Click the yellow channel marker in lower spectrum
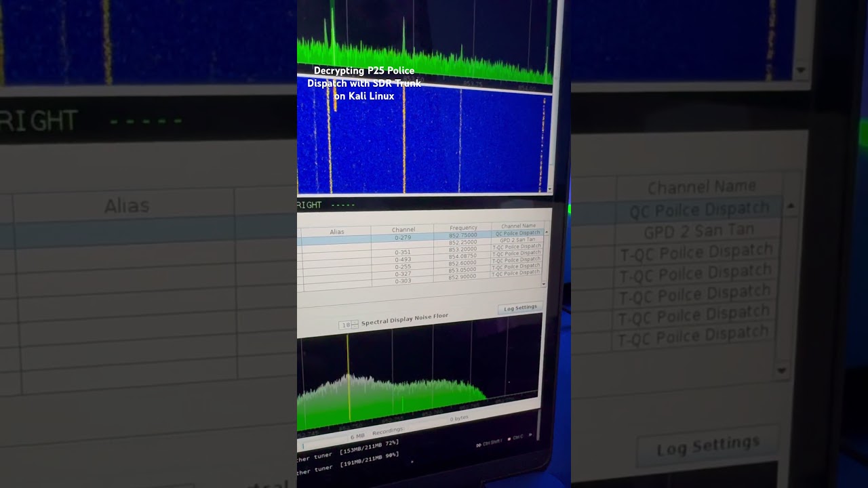The height and width of the screenshot is (488, 868). (349, 376)
